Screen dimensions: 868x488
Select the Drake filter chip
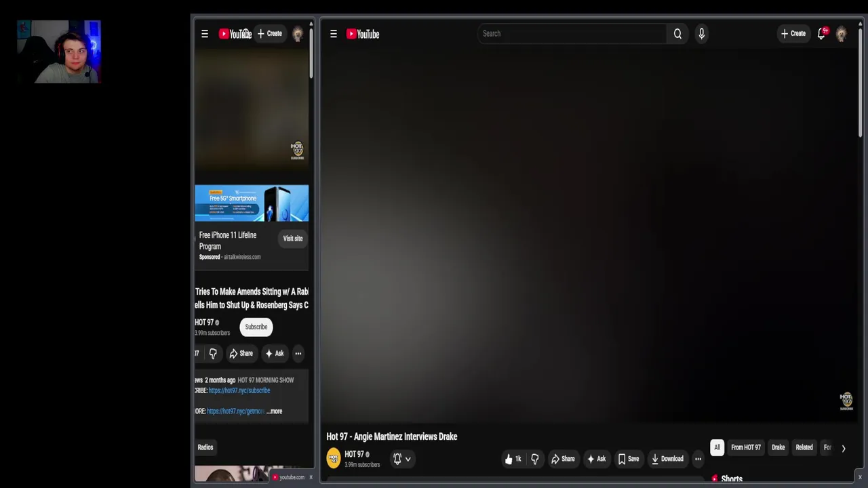coord(778,447)
